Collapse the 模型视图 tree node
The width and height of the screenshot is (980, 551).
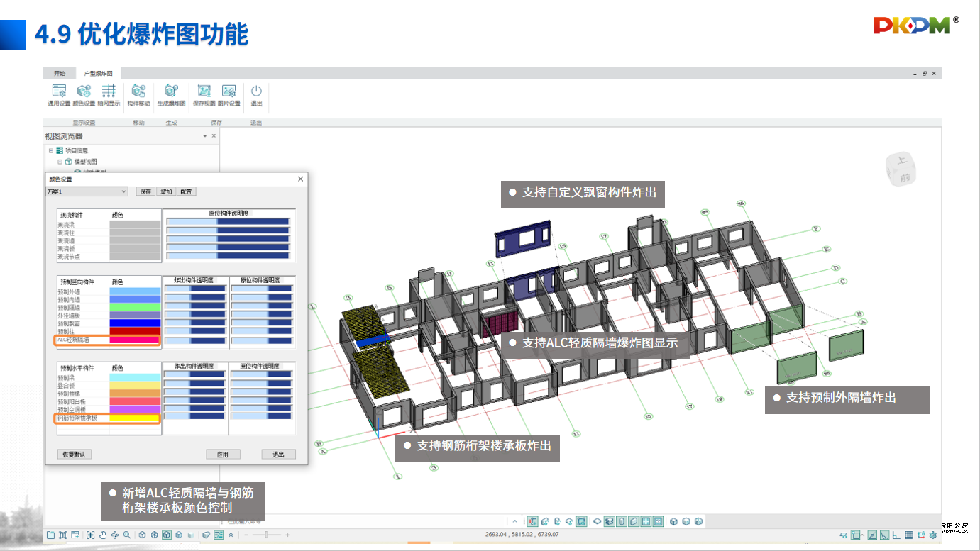click(60, 162)
